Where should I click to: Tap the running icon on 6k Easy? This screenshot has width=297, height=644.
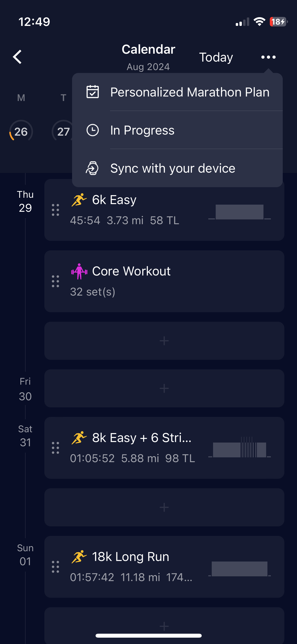(79, 200)
